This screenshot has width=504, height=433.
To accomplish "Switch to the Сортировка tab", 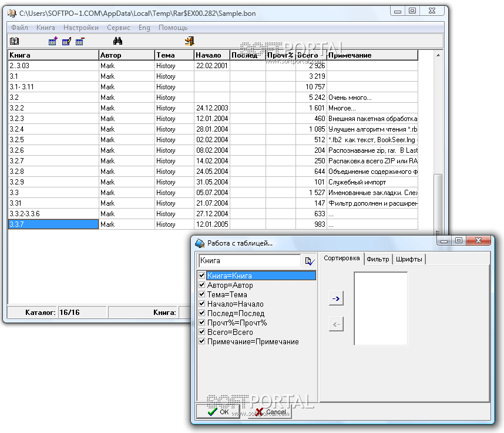I will click(x=342, y=258).
